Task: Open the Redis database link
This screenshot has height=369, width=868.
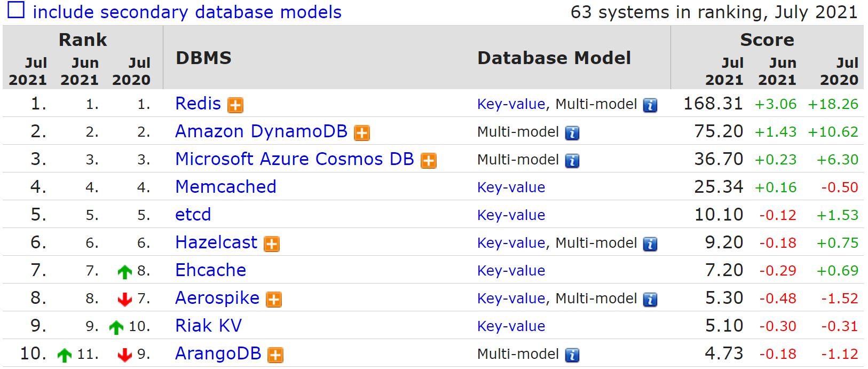Action: coord(198,104)
